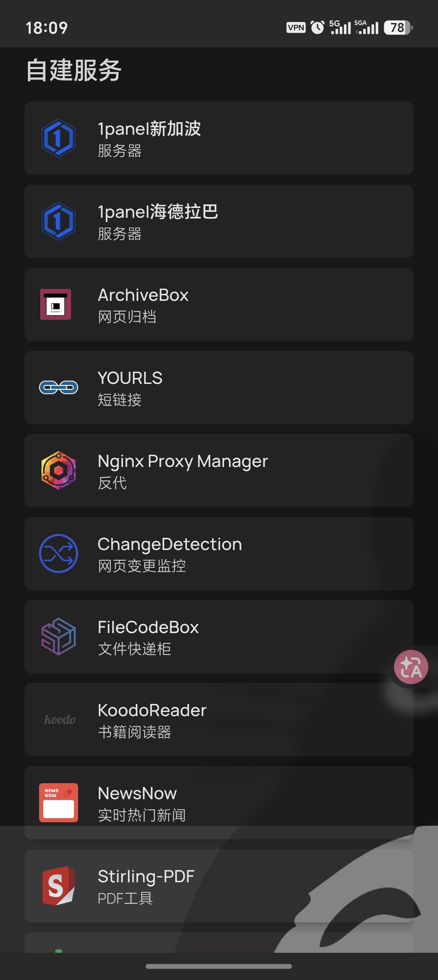Tap the koodo logo icon
This screenshot has width=438, height=980.
[x=60, y=719]
